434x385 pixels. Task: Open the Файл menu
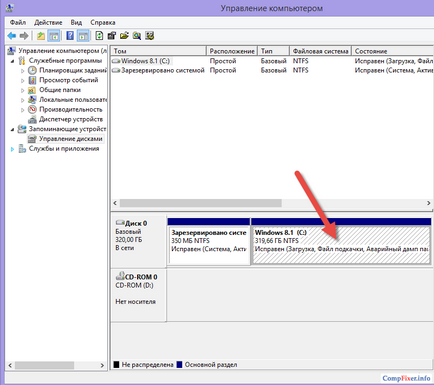(18, 22)
